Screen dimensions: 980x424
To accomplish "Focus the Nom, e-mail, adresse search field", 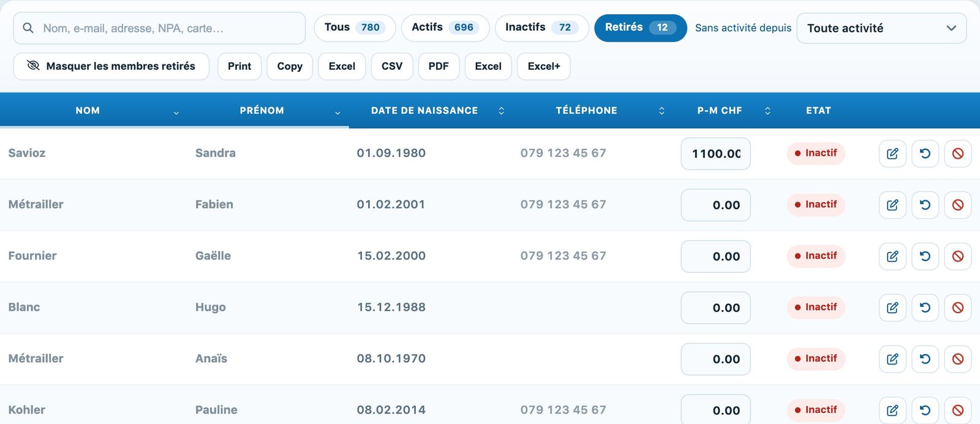I will pos(159,28).
